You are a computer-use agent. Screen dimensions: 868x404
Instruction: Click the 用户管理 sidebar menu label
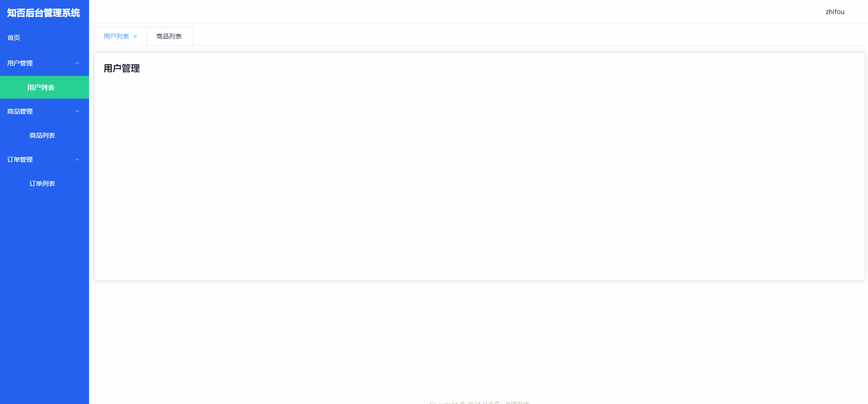(x=20, y=63)
